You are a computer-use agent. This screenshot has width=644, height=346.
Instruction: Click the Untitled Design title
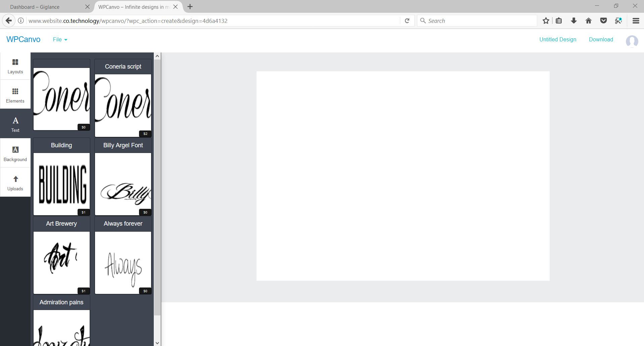coord(558,39)
